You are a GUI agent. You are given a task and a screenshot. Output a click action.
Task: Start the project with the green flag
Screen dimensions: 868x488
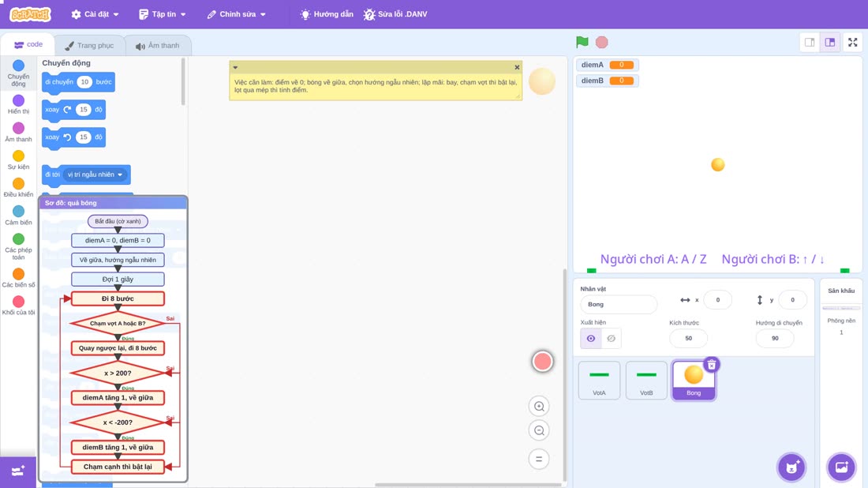[x=582, y=42]
